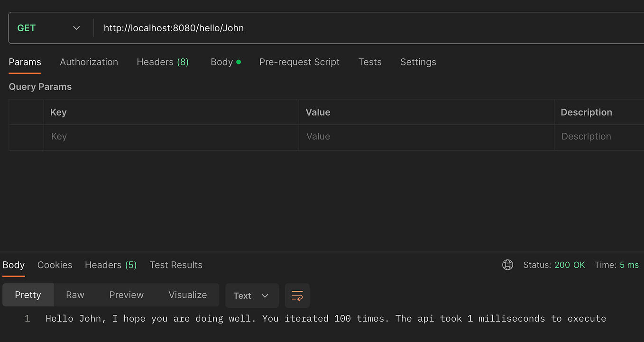Switch to the request Settings tab
Viewport: 644px width, 342px height.
coord(418,62)
